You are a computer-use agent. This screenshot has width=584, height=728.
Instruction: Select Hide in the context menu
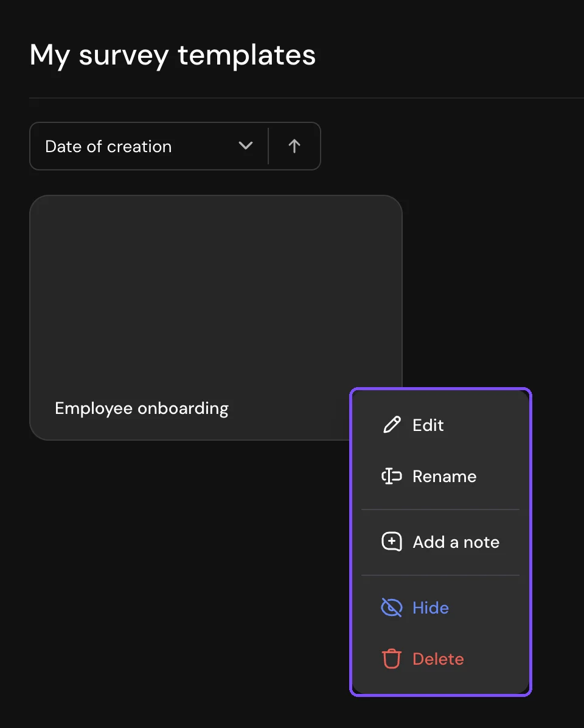point(440,607)
